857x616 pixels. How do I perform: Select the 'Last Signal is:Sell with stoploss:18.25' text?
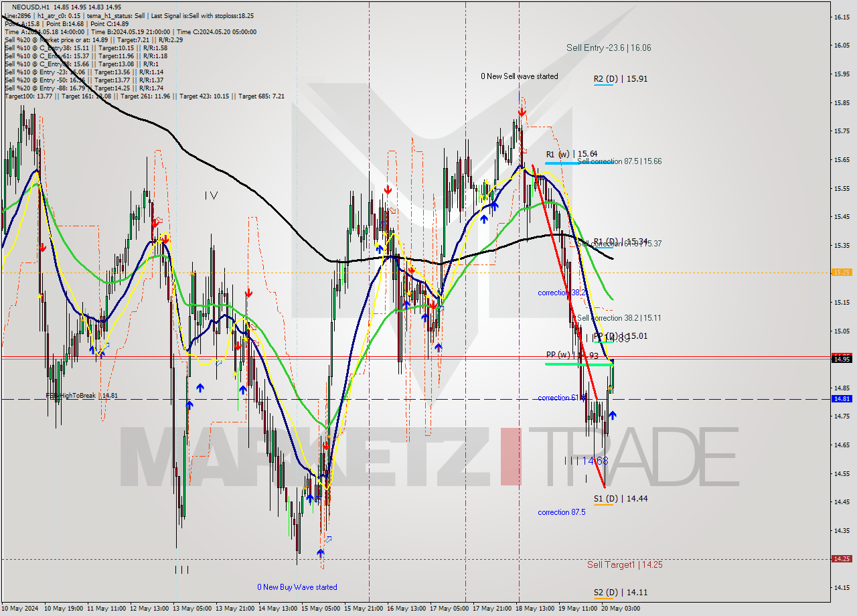point(201,15)
